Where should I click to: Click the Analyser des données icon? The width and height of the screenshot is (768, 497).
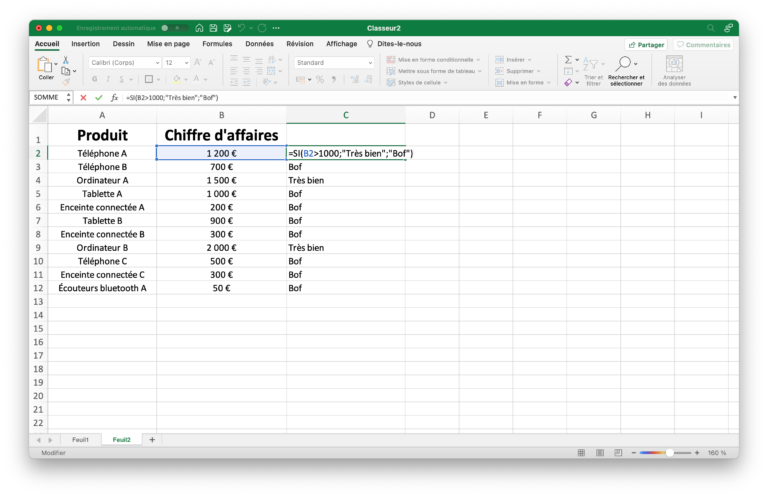(674, 64)
